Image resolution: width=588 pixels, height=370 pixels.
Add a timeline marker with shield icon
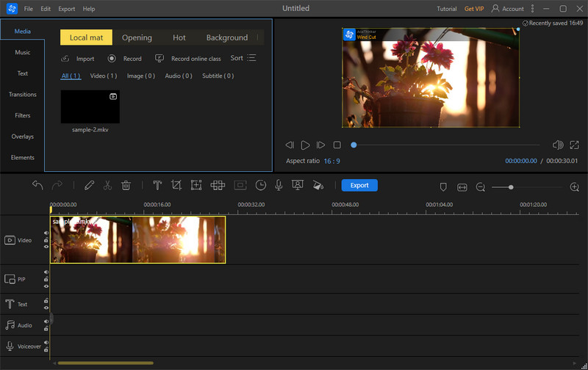click(x=443, y=187)
